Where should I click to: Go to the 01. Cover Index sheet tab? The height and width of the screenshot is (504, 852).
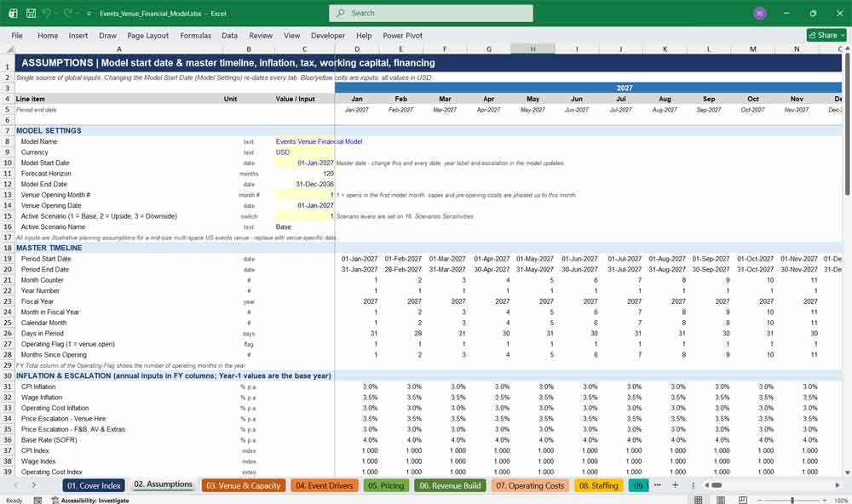tap(94, 485)
